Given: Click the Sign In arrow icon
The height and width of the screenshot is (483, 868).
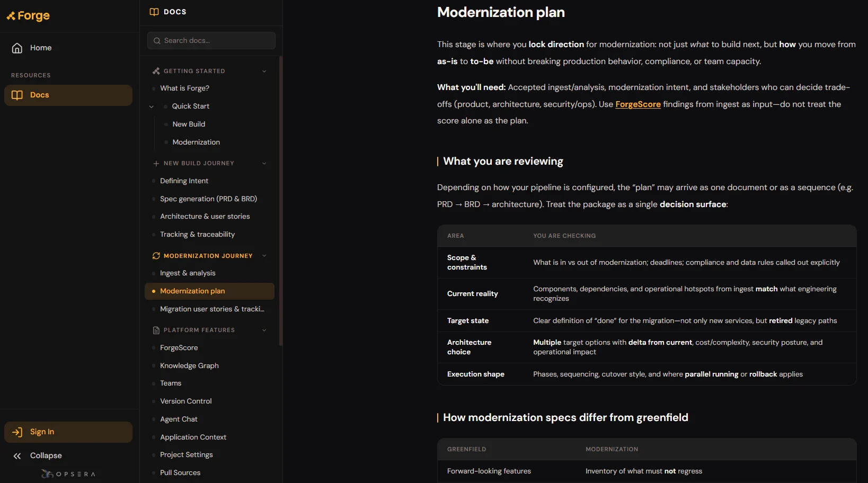Looking at the screenshot, I should click(17, 432).
